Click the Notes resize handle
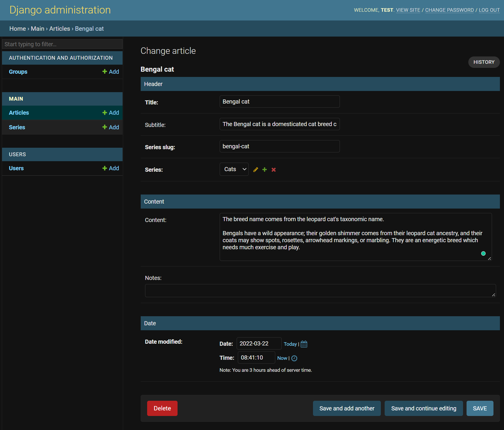Viewport: 504px width, 430px height. [x=493, y=295]
